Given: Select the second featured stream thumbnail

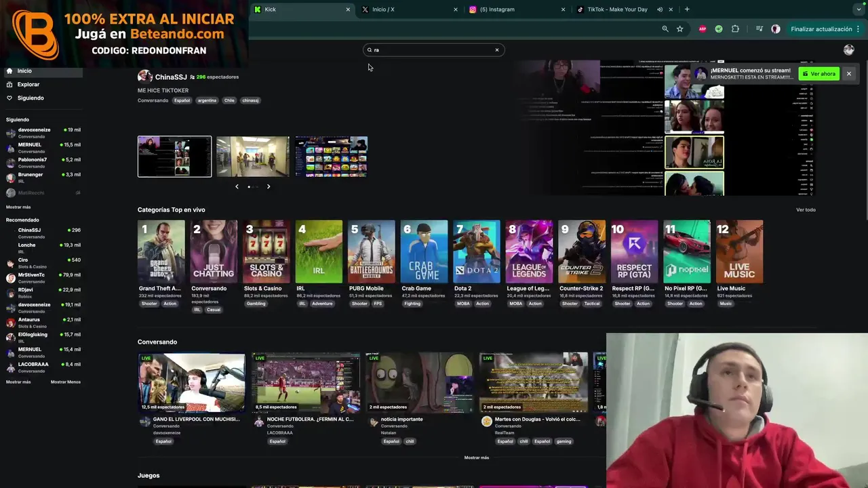Looking at the screenshot, I should pos(253,157).
